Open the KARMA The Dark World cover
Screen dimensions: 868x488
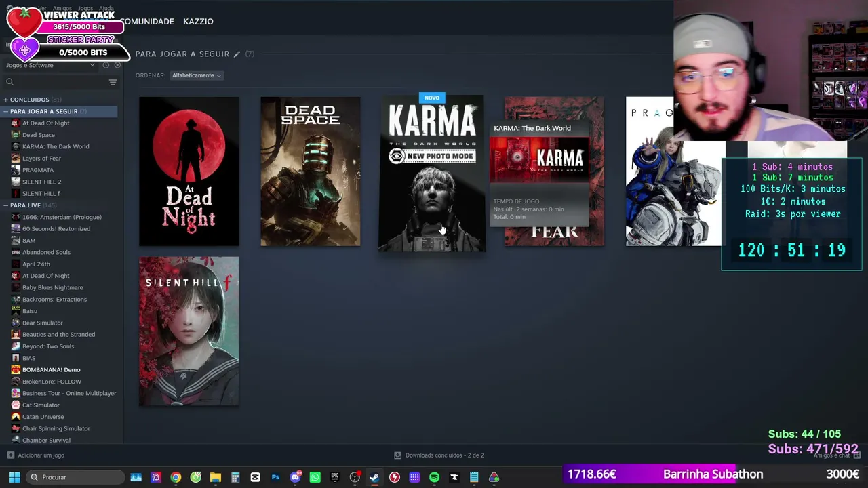[432, 174]
